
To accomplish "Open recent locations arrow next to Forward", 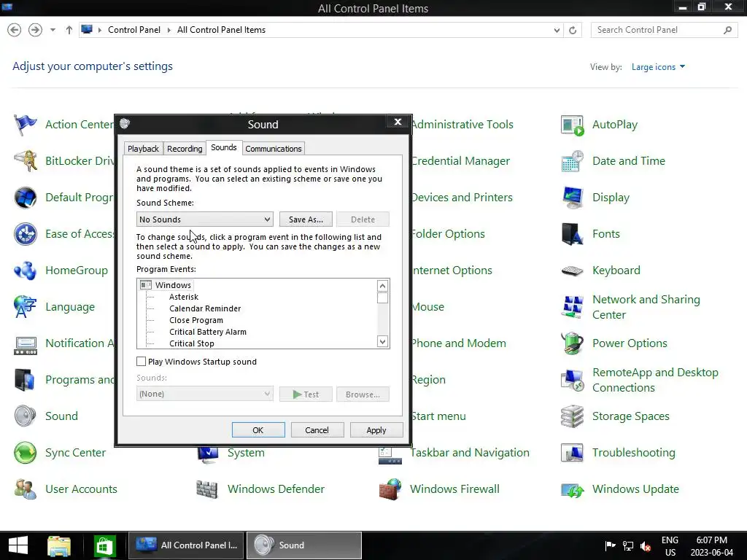I will 53,30.
